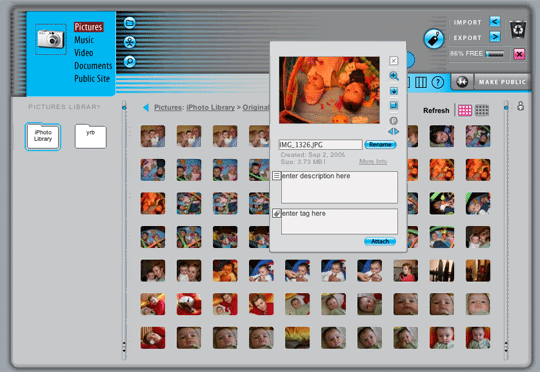
Task: Click the search magnifier icon beside Documents
Action: pyautogui.click(x=129, y=62)
